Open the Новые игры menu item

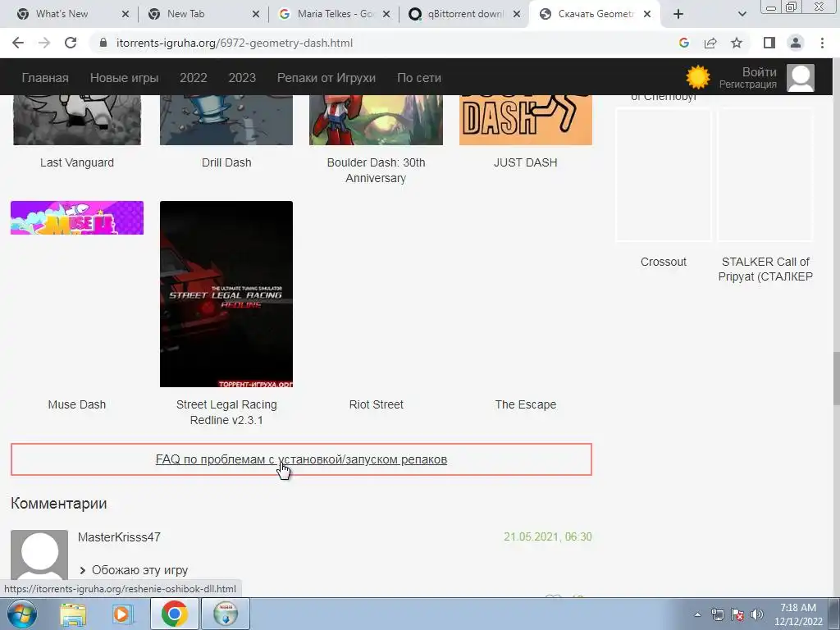coord(125,78)
